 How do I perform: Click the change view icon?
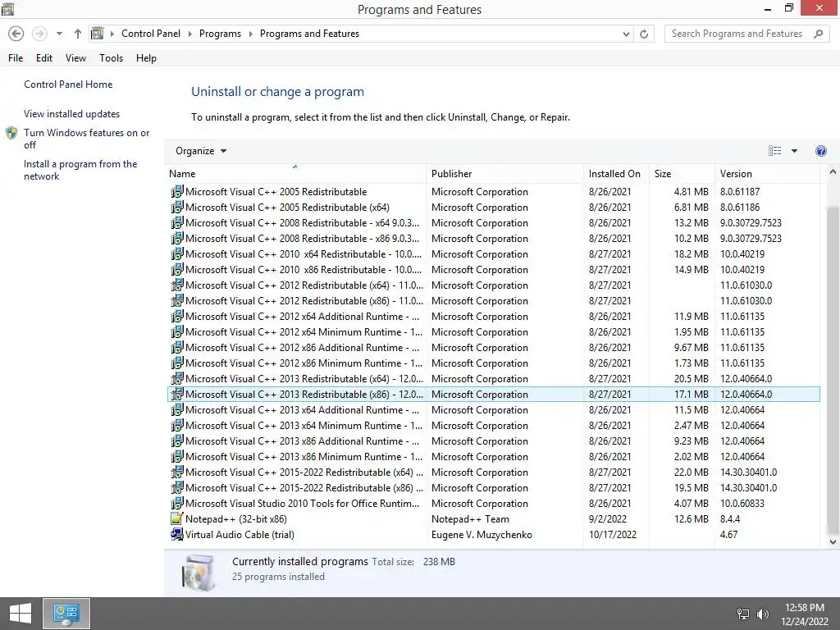click(774, 151)
